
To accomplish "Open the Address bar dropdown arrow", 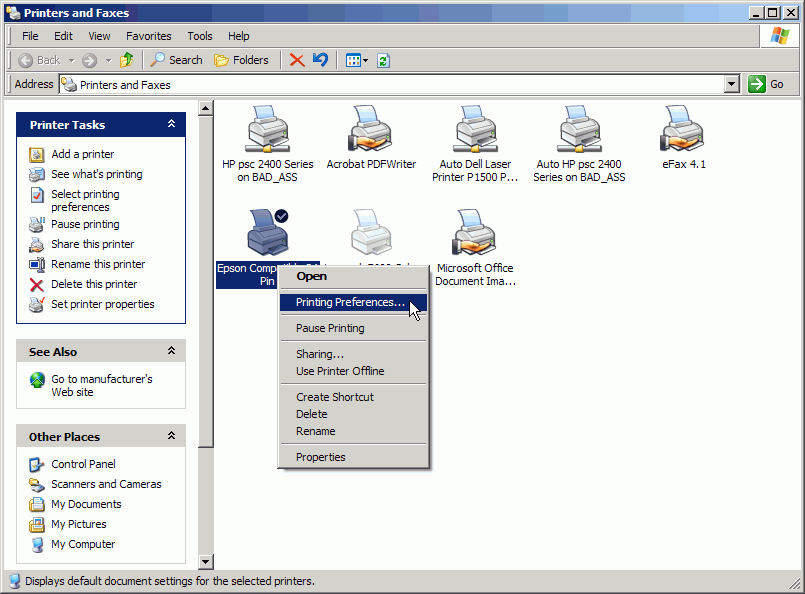I will click(x=732, y=84).
